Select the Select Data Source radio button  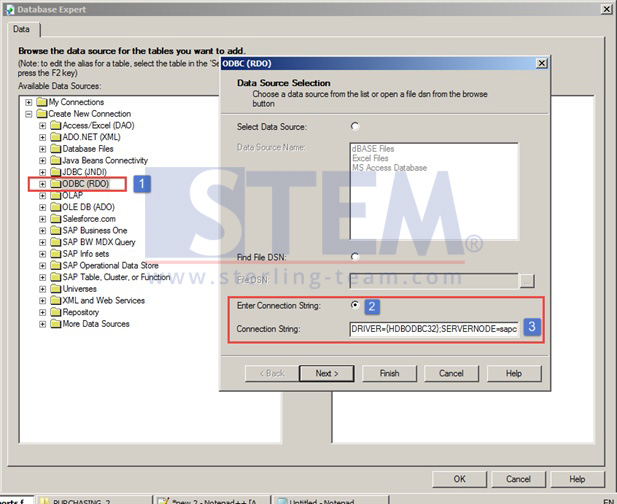pyautogui.click(x=355, y=126)
